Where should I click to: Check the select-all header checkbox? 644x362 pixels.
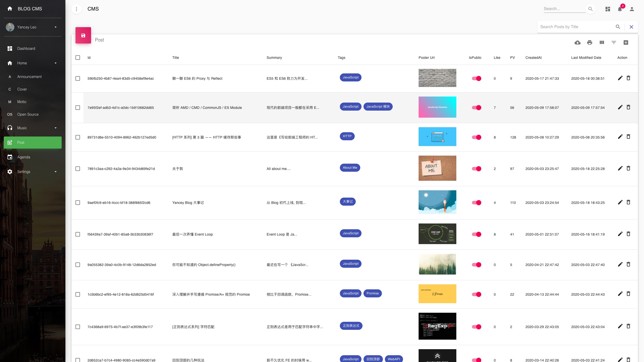pos(78,58)
